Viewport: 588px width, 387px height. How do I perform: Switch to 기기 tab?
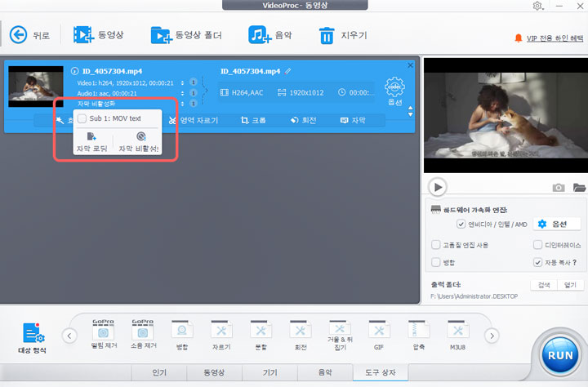coord(269,372)
